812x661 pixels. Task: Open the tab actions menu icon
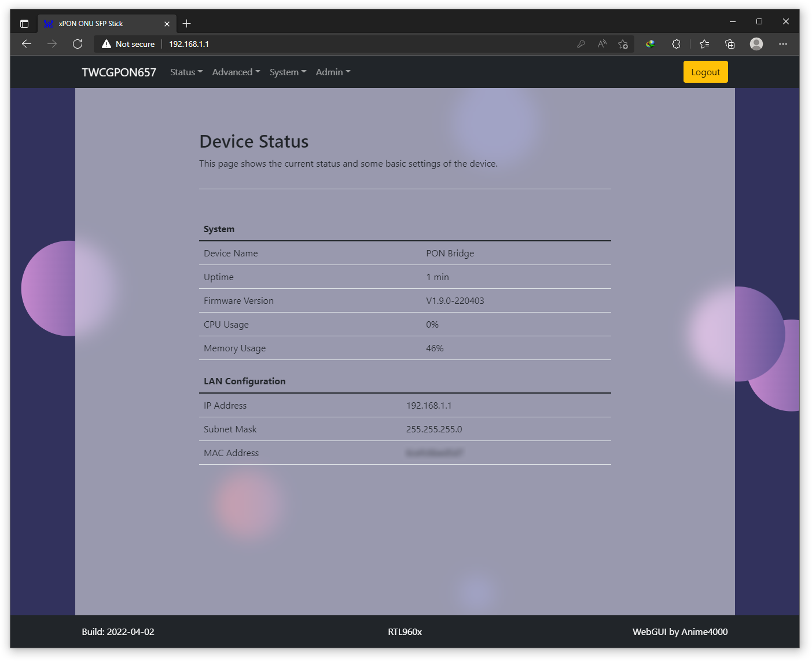pyautogui.click(x=24, y=24)
